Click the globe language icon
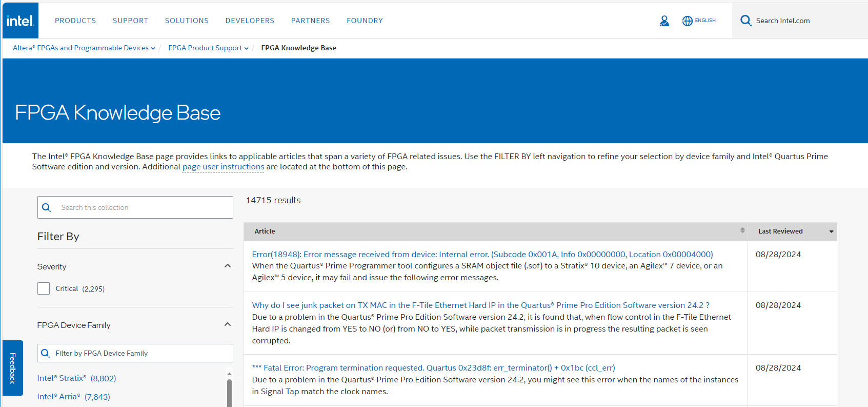Screen dimensions: 868x407 (x=688, y=21)
